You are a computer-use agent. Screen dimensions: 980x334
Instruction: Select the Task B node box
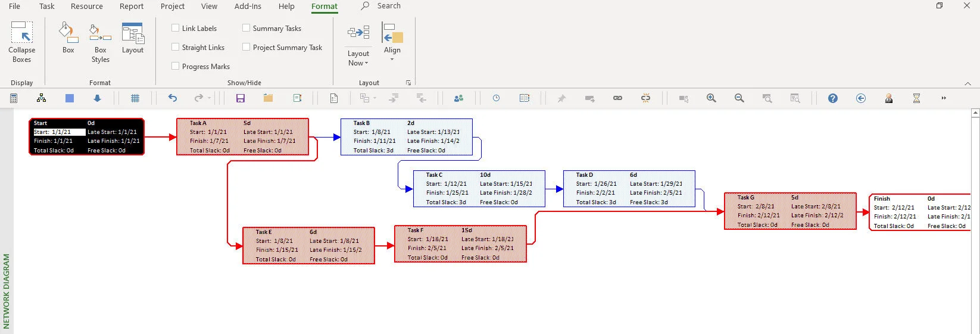click(x=407, y=137)
